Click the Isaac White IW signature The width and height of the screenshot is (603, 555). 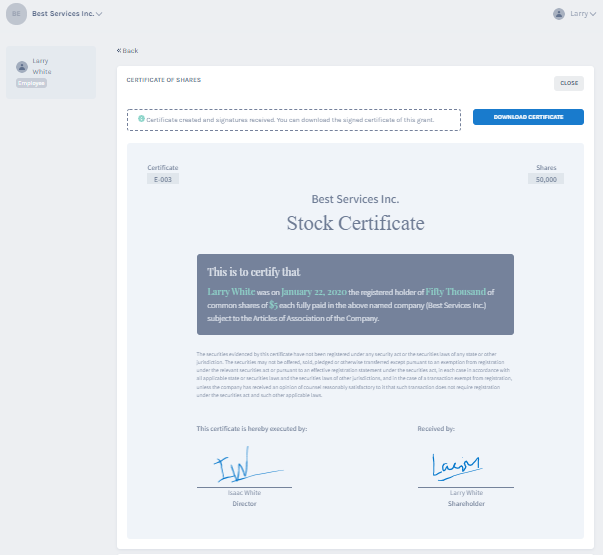coord(248,465)
